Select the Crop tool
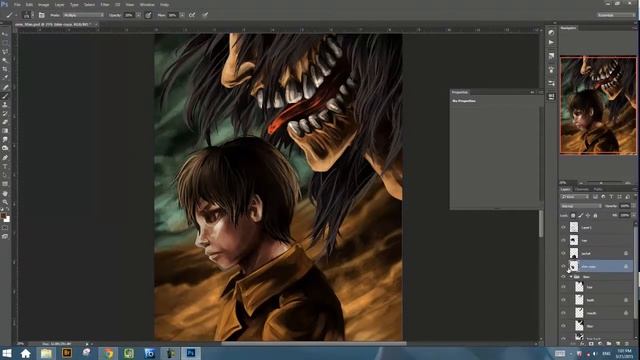The width and height of the screenshot is (640, 360). pos(5,69)
